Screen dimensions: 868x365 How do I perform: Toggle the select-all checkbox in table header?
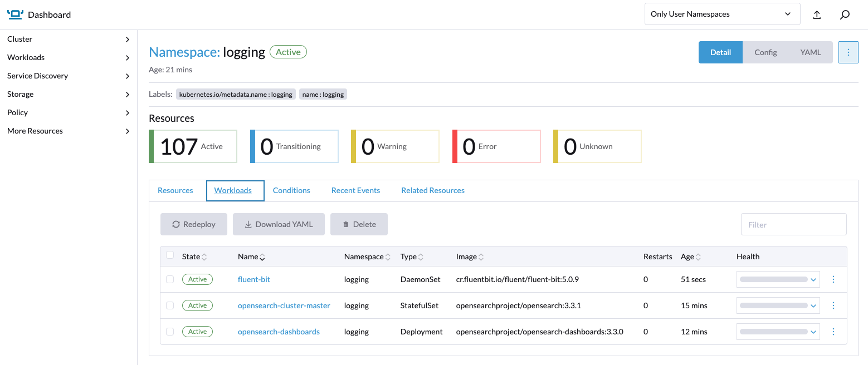[170, 255]
